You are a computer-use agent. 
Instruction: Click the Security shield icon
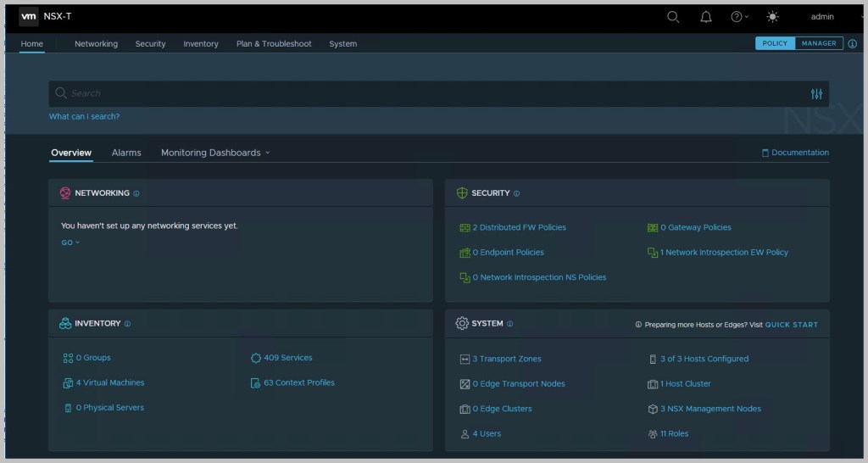462,193
